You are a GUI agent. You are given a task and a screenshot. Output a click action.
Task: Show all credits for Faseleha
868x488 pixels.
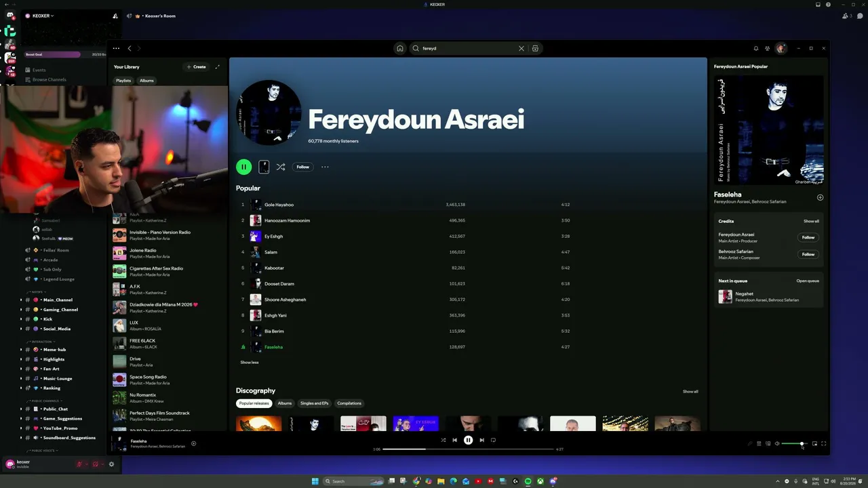click(x=811, y=221)
